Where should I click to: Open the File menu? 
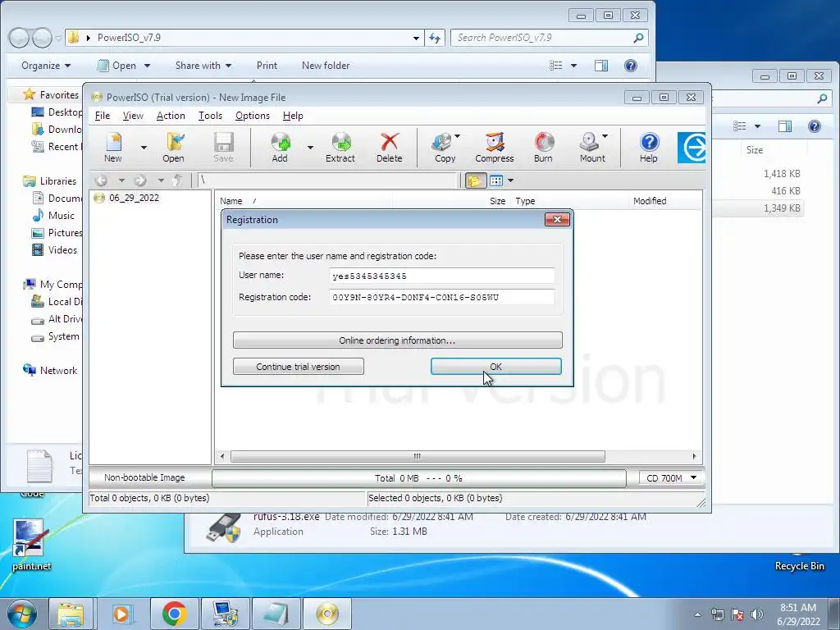point(103,116)
